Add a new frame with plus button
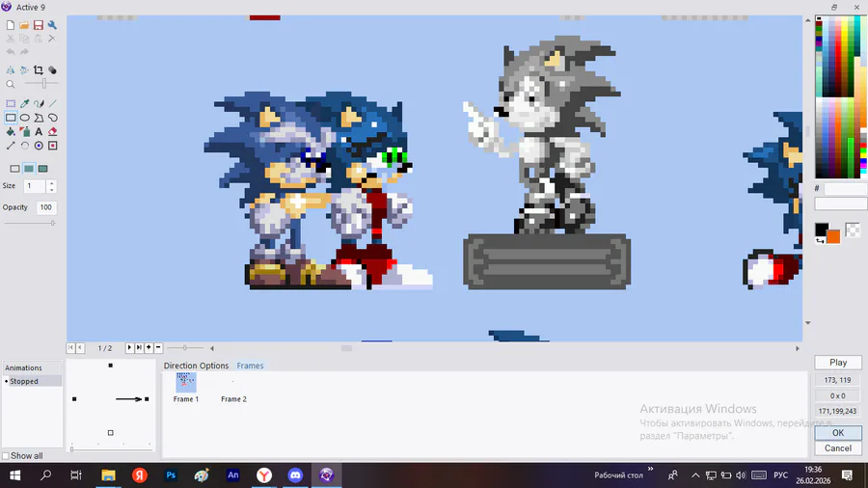Viewport: 868px width, 488px height. pyautogui.click(x=149, y=347)
